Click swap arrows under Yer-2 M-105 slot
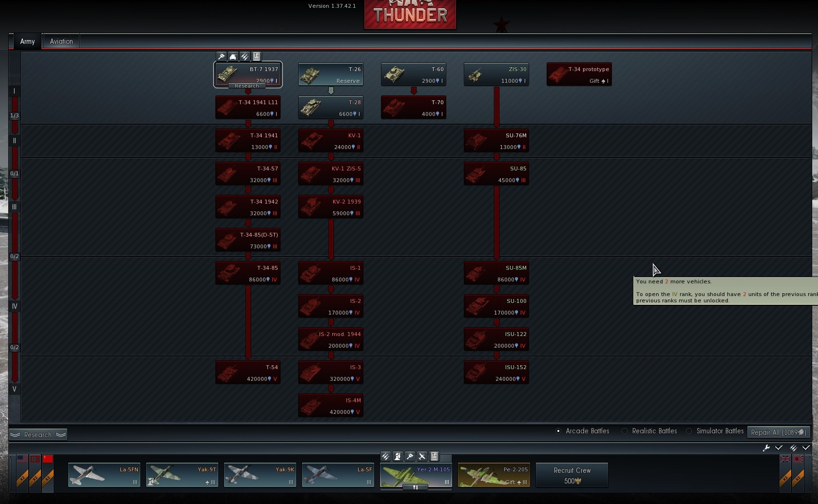 coord(416,487)
